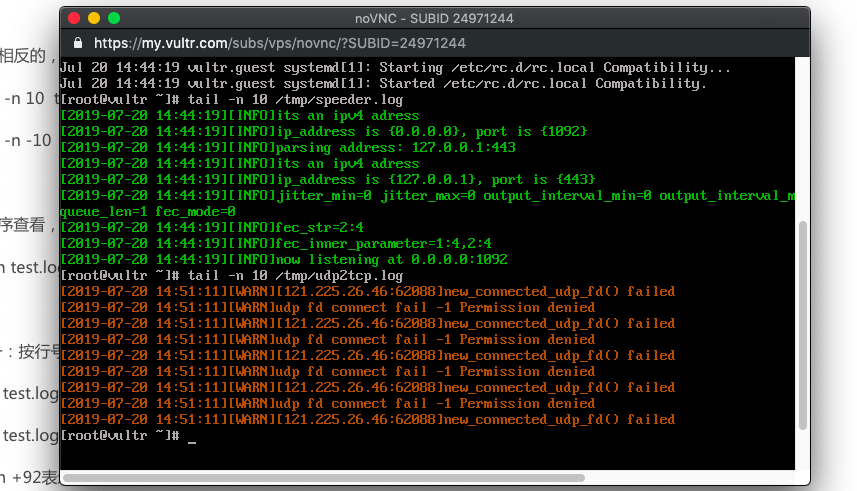Click the command 'tail -n 10 /tmp/udp2tcp.log'
Screen dimensions: 857x491
click(295, 276)
